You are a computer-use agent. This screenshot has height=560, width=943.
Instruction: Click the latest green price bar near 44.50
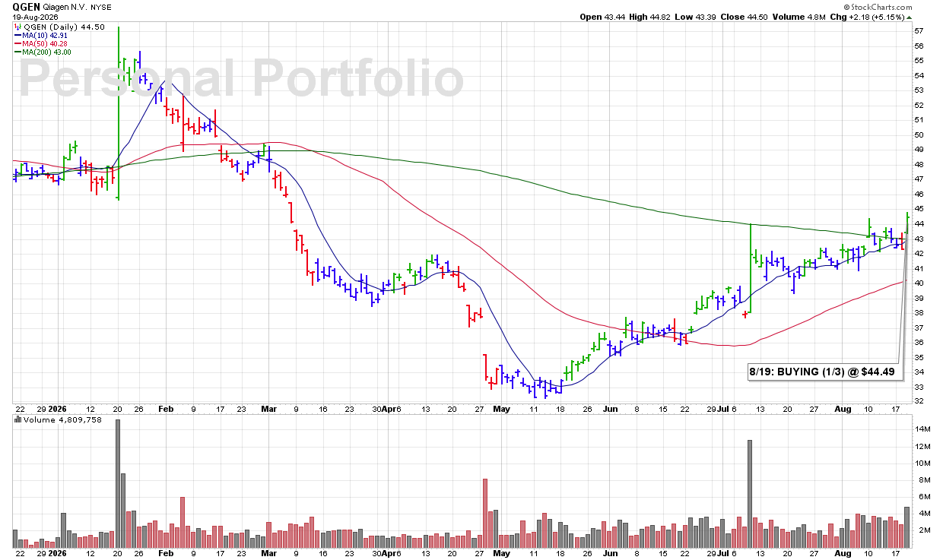pos(907,222)
